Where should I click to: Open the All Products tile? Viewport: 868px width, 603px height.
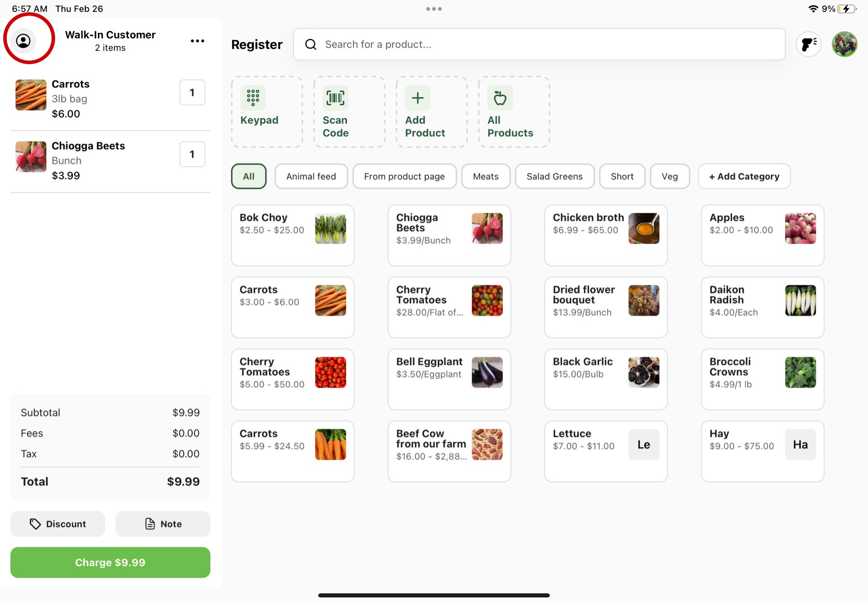click(513, 112)
